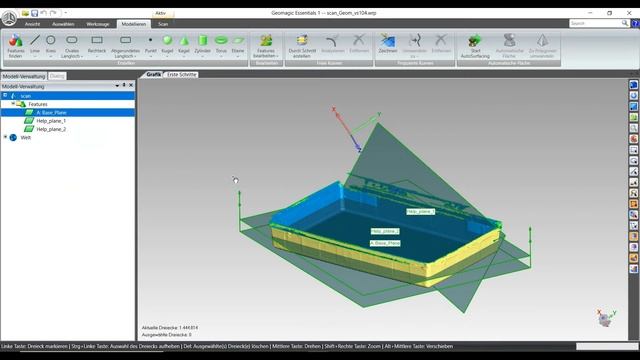Open the Erste Schritte tab

[182, 75]
